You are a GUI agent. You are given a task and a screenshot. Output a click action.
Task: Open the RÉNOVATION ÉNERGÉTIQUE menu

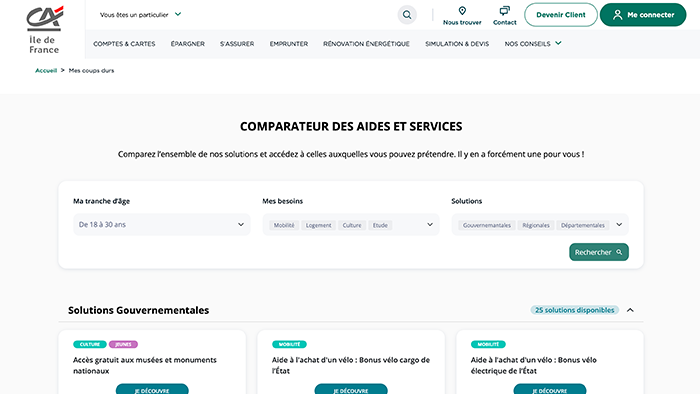tap(366, 44)
